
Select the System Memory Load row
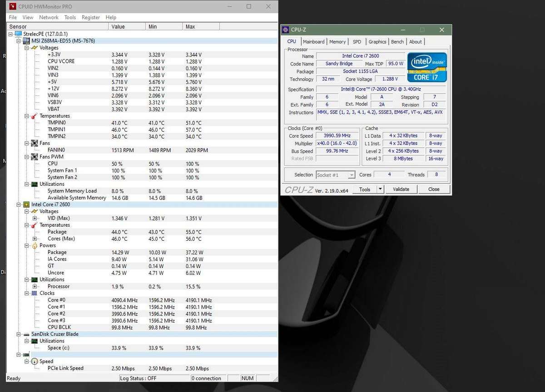pos(142,191)
